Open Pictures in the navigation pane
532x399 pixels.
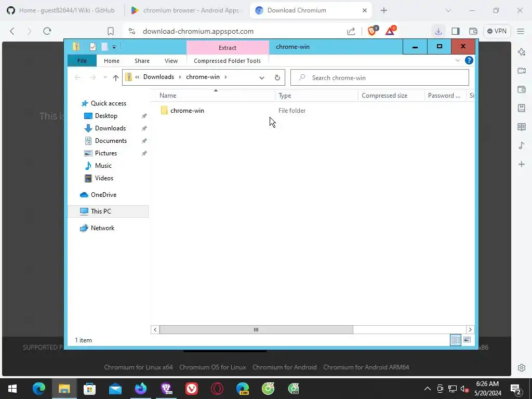point(106,153)
